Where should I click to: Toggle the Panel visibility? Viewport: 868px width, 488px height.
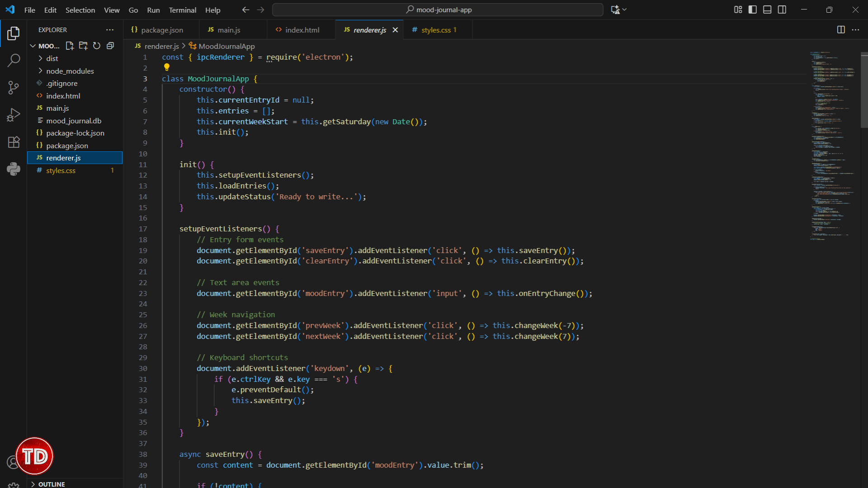point(767,9)
